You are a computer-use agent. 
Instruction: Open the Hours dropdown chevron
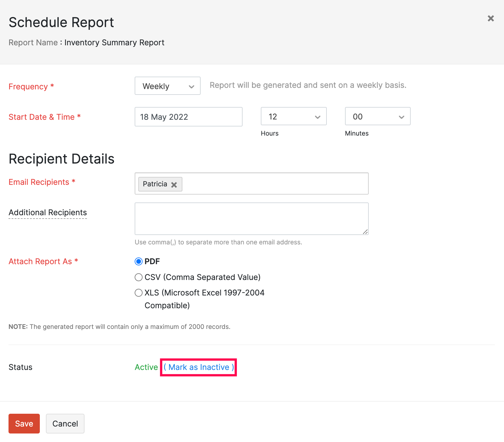click(318, 116)
